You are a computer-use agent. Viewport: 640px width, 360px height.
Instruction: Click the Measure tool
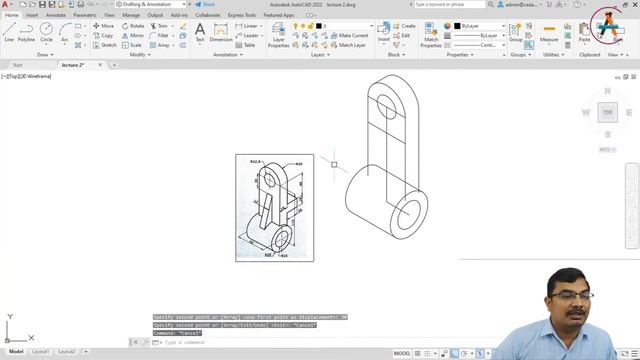point(549,32)
